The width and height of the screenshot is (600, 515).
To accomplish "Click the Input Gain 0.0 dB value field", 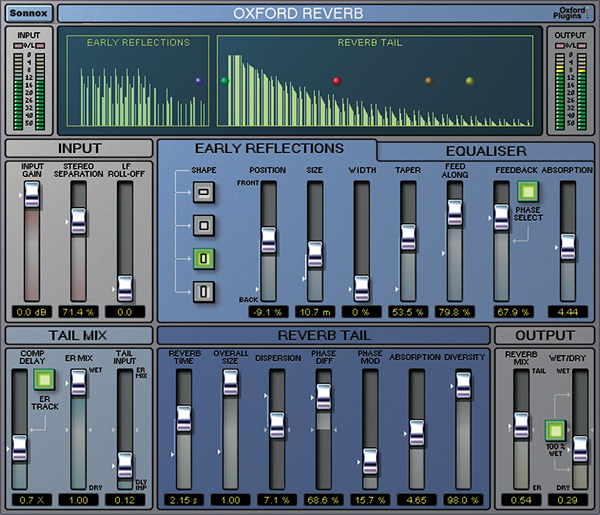I will click(32, 313).
